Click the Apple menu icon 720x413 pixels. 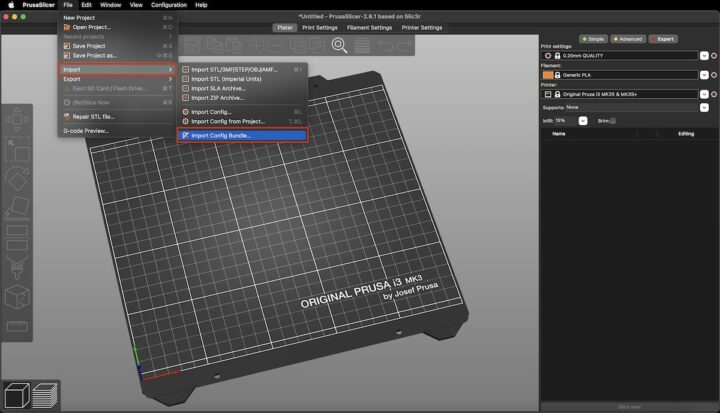[x=10, y=5]
